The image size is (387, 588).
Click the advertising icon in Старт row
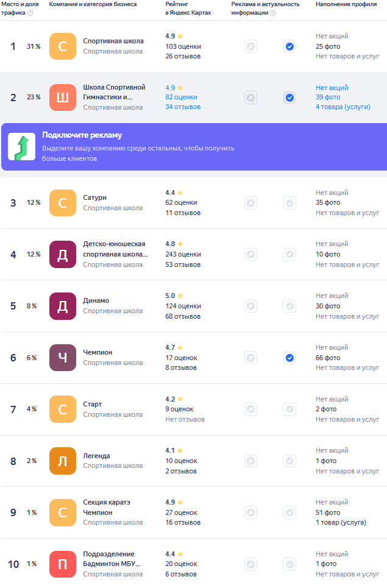pyautogui.click(x=251, y=409)
